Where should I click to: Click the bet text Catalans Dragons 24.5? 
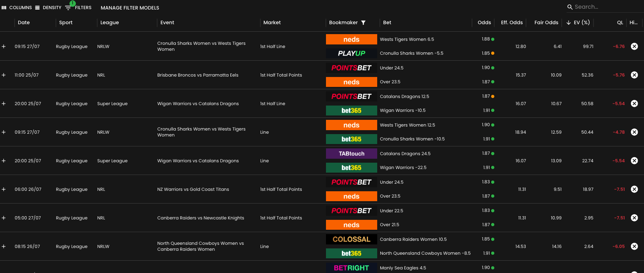coord(405,154)
